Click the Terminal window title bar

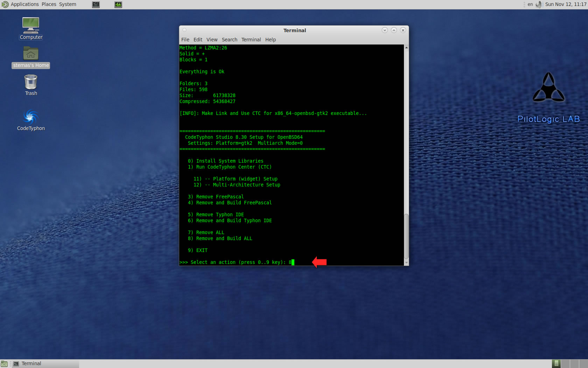click(294, 30)
